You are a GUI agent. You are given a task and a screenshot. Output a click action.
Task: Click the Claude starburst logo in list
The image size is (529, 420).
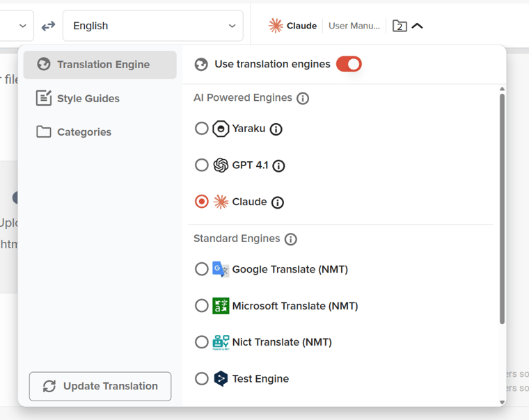click(x=221, y=202)
